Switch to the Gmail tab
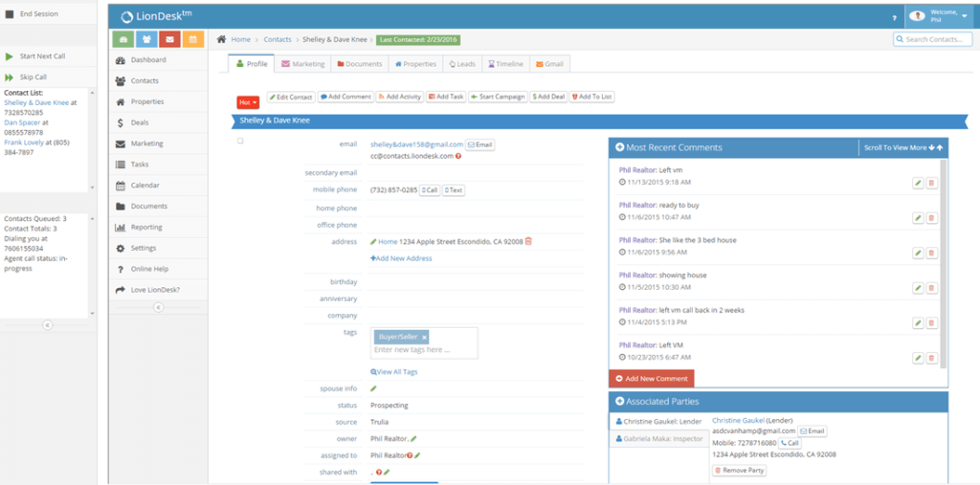The height and width of the screenshot is (485, 980). coord(550,64)
